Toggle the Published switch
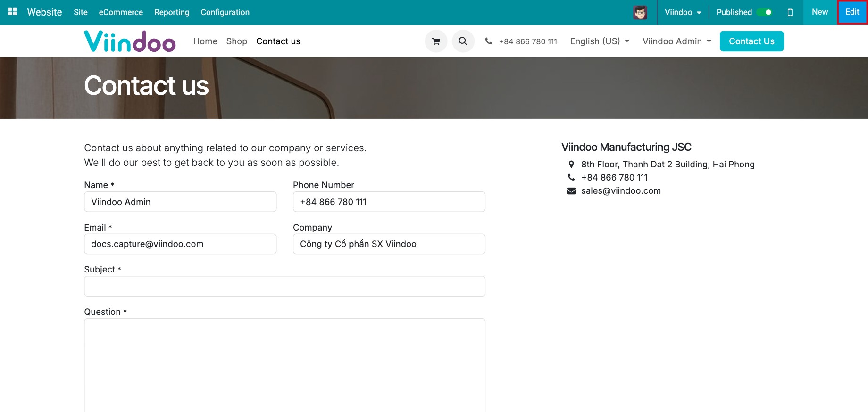This screenshot has height=412, width=868. [x=764, y=12]
